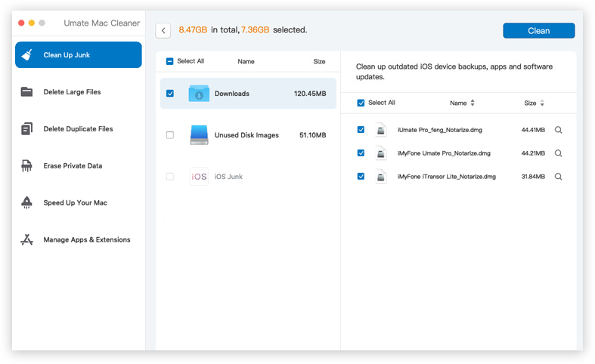
Task: Open Delete Duplicate Files section
Action: [x=79, y=129]
